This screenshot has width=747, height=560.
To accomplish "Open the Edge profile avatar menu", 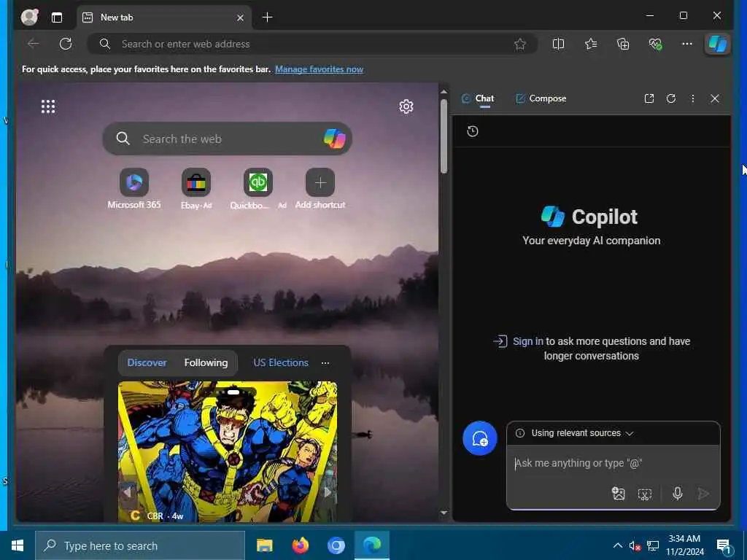I will point(29,17).
